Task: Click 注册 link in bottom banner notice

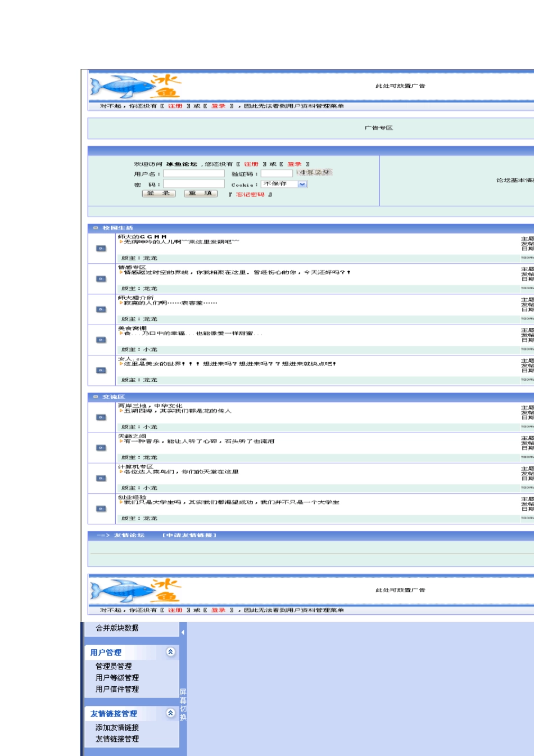Action: (x=175, y=610)
